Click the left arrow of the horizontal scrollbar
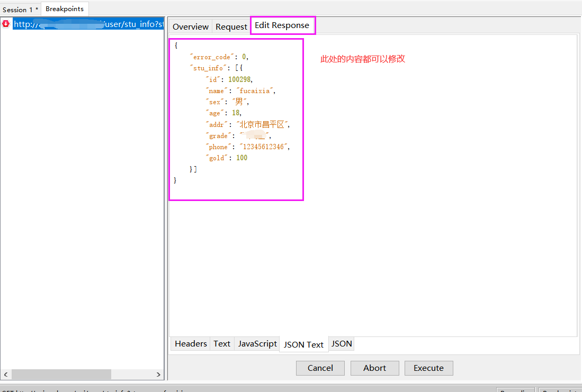The image size is (582, 392). 6,375
